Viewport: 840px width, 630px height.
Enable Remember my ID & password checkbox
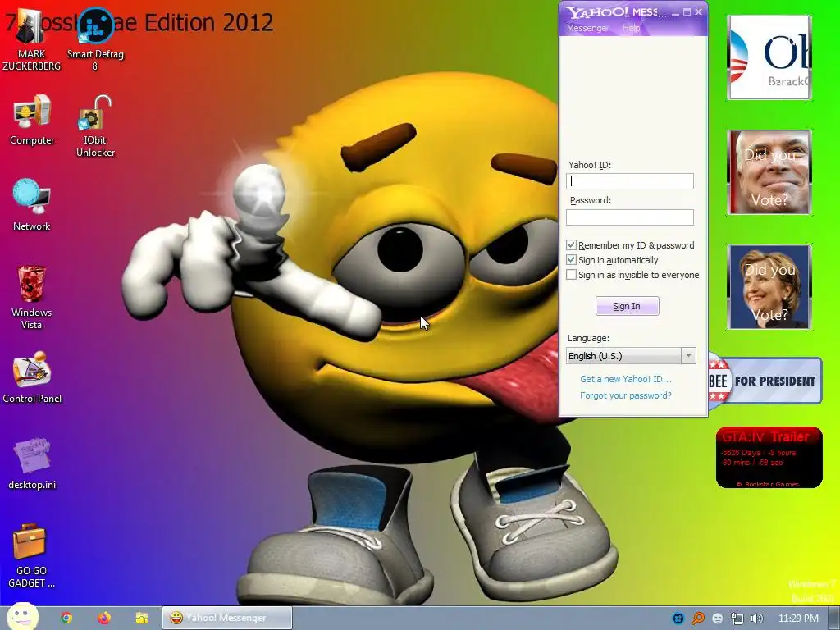572,244
